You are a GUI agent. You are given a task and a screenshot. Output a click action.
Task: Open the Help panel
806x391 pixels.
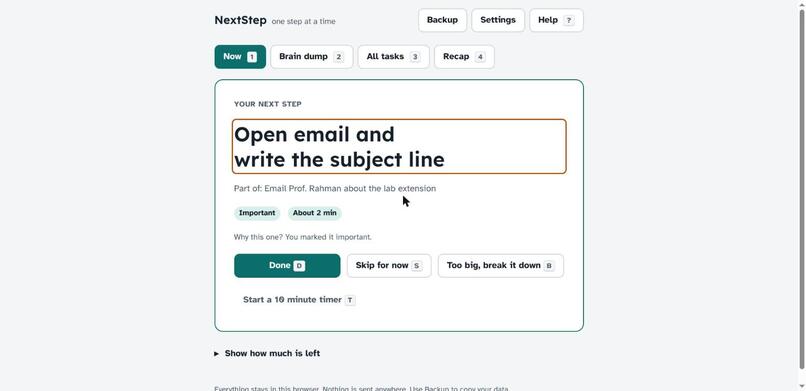(x=556, y=20)
